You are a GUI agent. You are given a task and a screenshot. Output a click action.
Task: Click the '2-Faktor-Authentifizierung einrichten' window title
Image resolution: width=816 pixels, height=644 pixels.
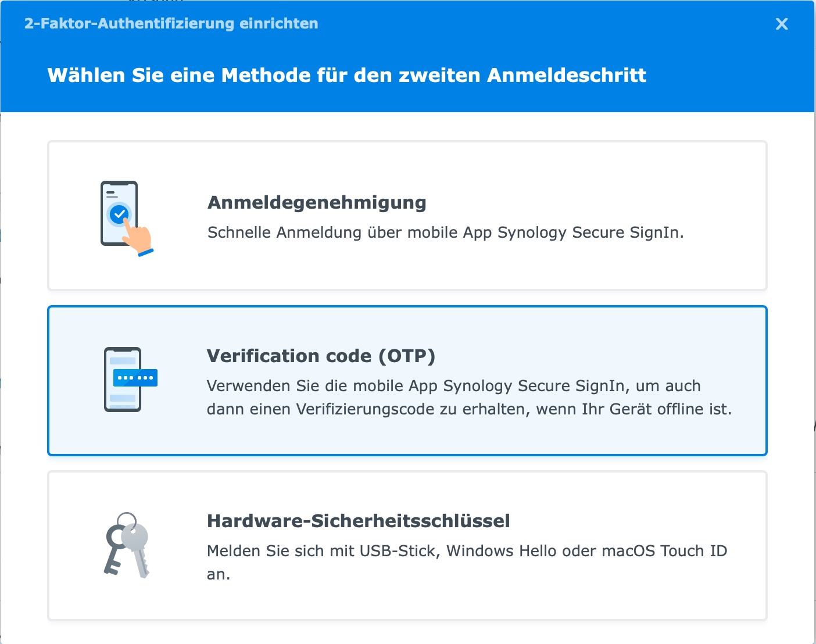tap(171, 24)
